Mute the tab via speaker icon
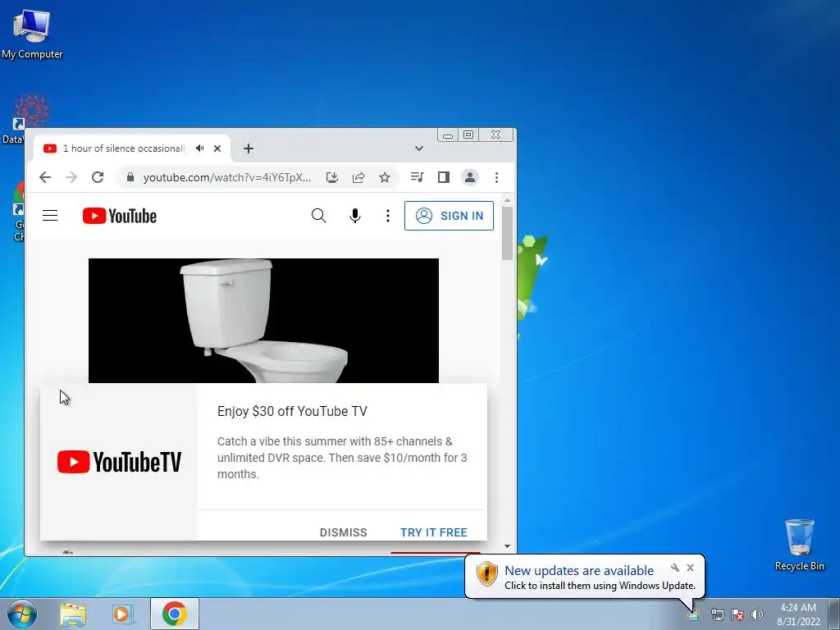The height and width of the screenshot is (630, 840). (200, 148)
